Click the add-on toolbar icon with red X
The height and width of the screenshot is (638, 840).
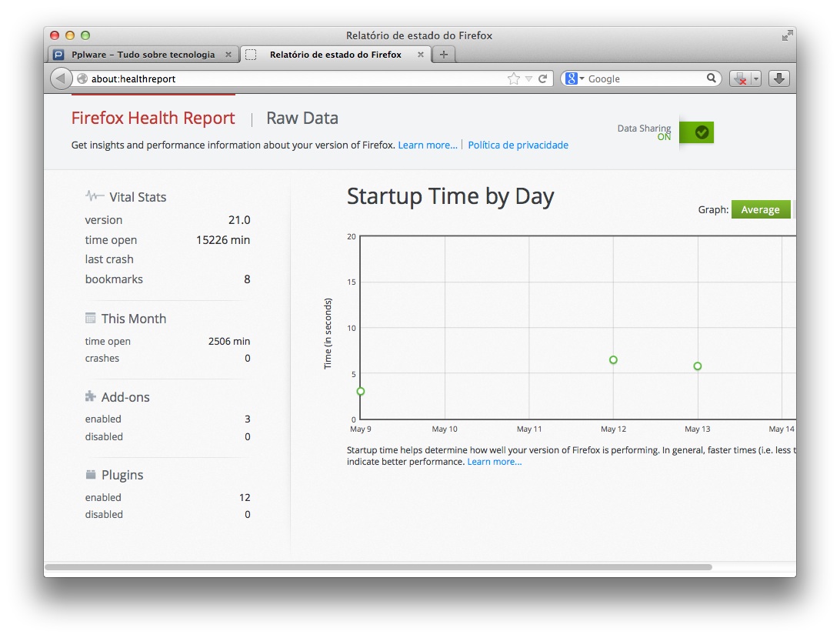(741, 78)
